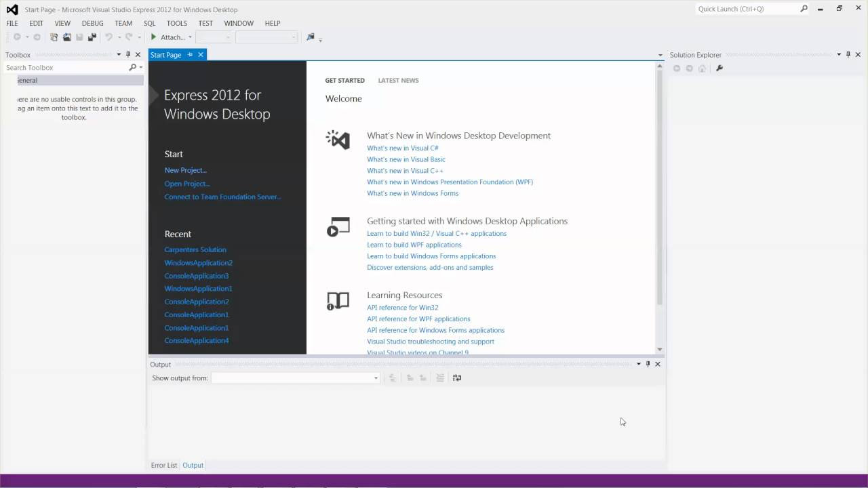Image resolution: width=868 pixels, height=488 pixels.
Task: Open What's new in Visual C# link
Action: click(403, 148)
